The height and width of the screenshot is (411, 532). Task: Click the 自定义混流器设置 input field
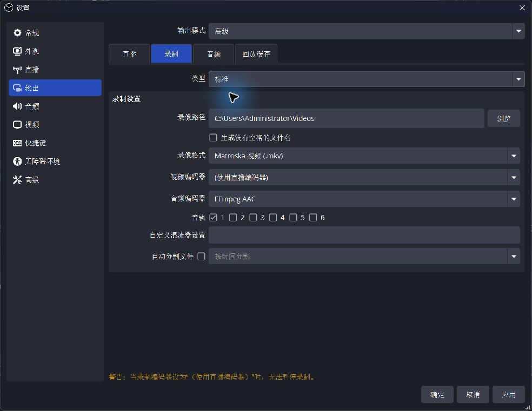(x=364, y=235)
